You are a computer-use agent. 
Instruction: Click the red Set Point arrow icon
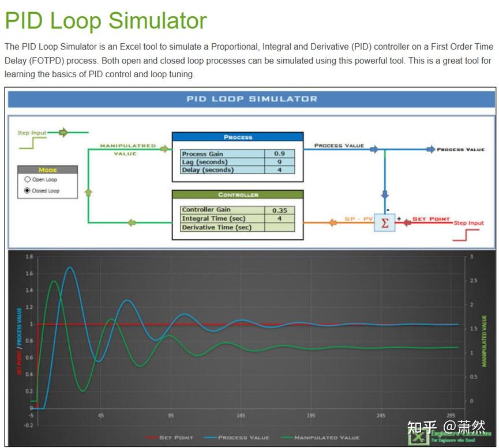tap(407, 223)
